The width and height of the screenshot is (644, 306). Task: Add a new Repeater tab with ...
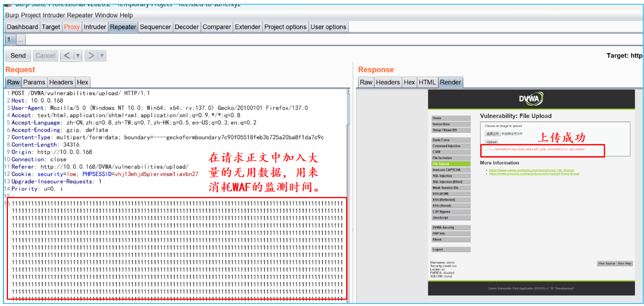click(x=20, y=40)
